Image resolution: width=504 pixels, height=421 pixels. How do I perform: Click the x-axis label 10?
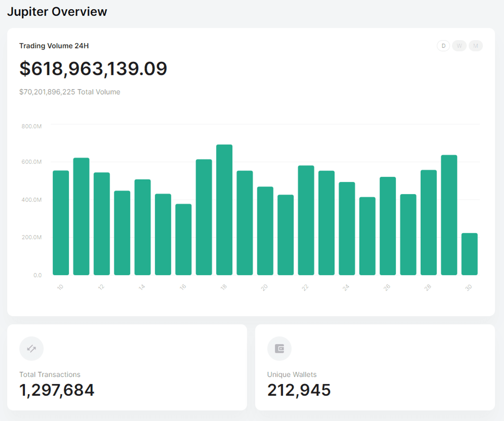60,287
